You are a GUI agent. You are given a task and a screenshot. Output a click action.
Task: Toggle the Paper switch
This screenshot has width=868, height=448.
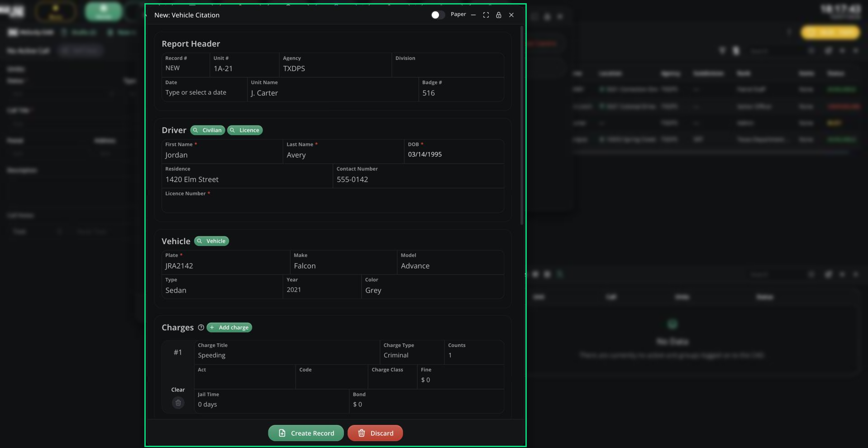tap(438, 15)
